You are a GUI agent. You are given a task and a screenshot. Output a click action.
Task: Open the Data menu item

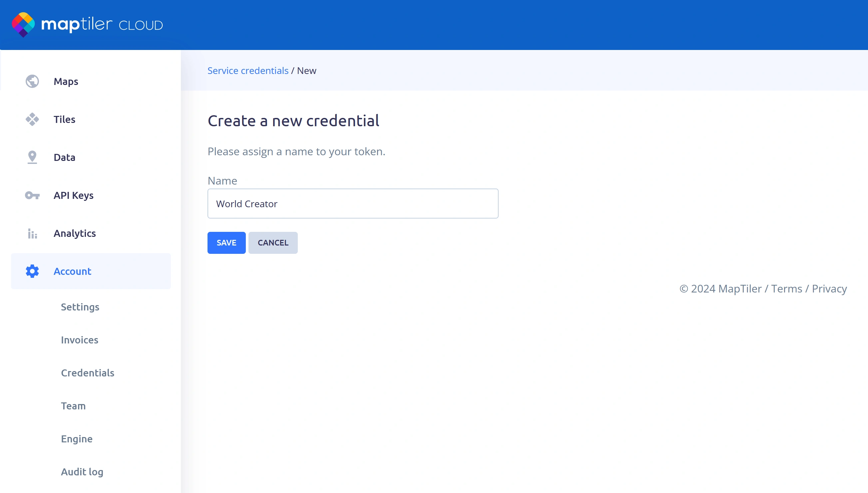[91, 157]
